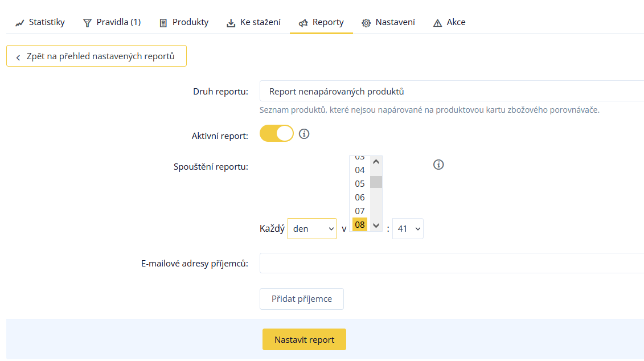Click the Statistiky chart icon
Image resolution: width=644 pixels, height=361 pixels.
[20, 23]
